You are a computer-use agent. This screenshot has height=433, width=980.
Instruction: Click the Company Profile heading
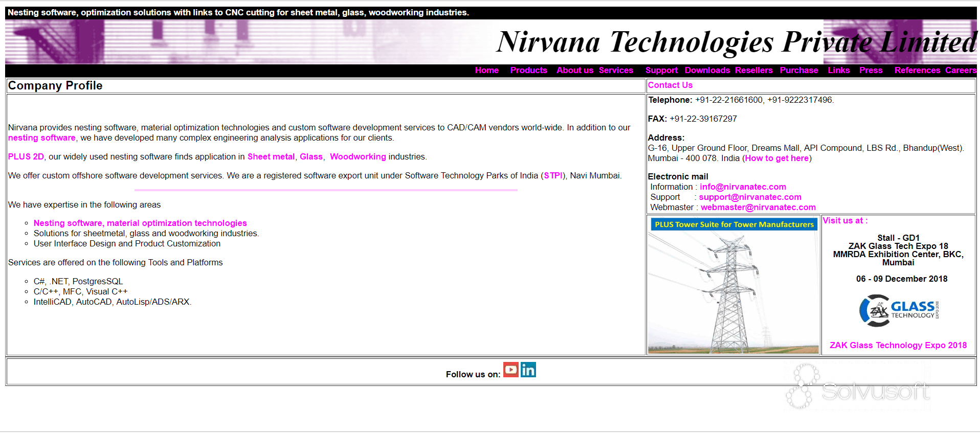coord(55,86)
